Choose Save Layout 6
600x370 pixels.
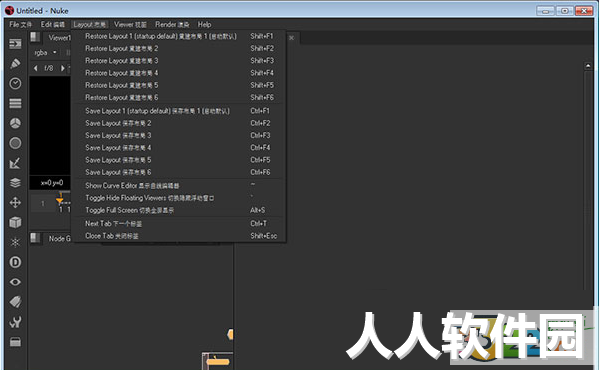179,172
